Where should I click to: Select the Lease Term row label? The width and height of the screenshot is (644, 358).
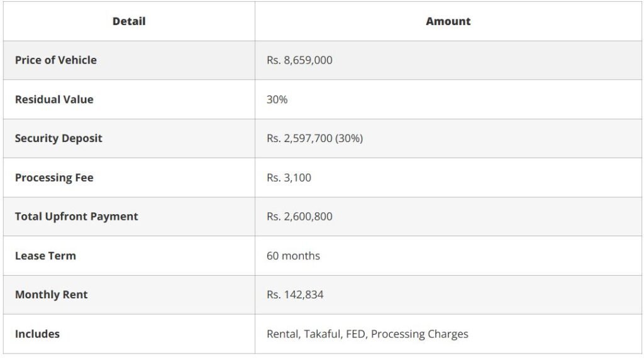pos(45,256)
